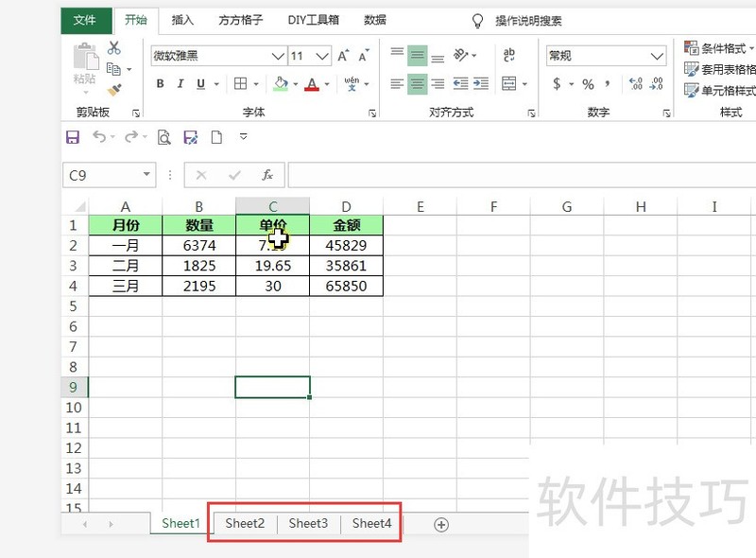Click Merge and Center icon
Image resolution: width=756 pixels, height=558 pixels.
[509, 83]
